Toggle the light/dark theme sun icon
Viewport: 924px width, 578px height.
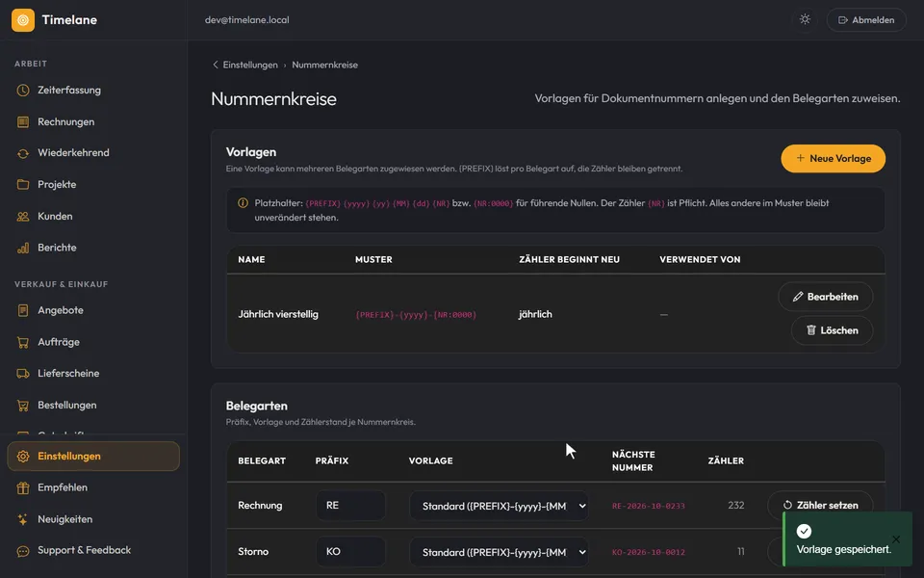pyautogui.click(x=805, y=19)
